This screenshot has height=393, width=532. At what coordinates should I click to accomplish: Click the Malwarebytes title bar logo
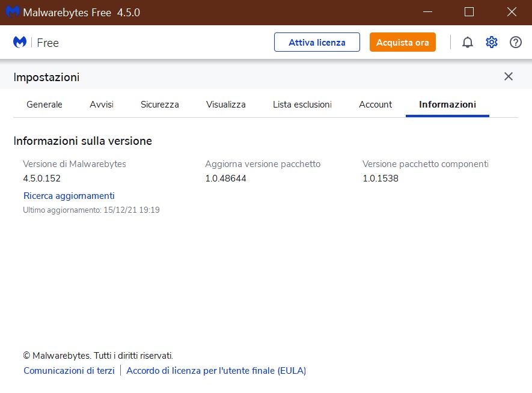[13, 12]
